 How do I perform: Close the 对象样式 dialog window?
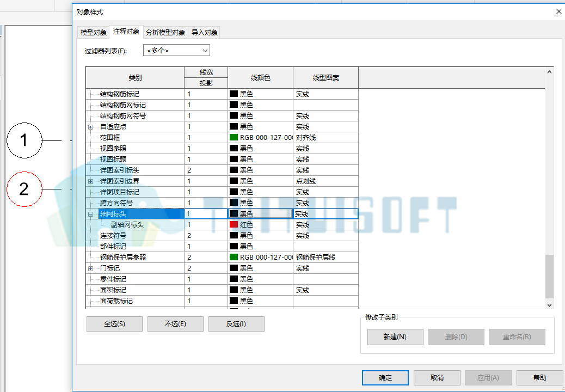(x=559, y=12)
